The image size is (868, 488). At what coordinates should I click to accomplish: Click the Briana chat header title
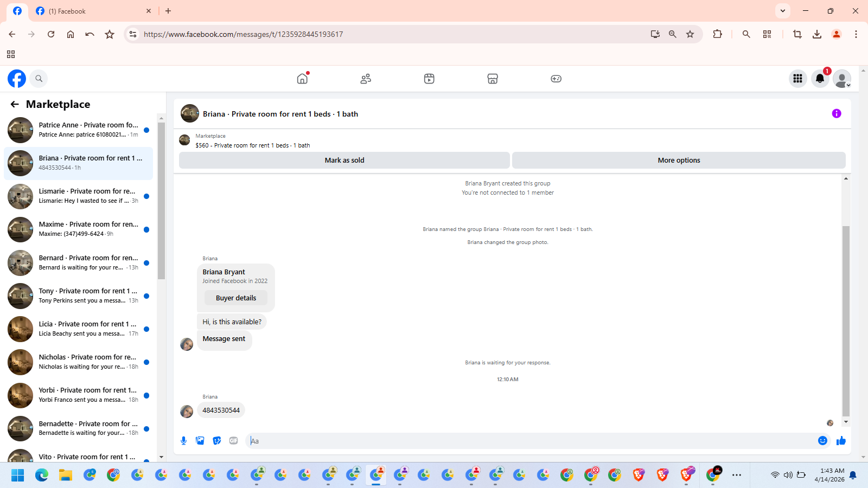click(x=280, y=114)
